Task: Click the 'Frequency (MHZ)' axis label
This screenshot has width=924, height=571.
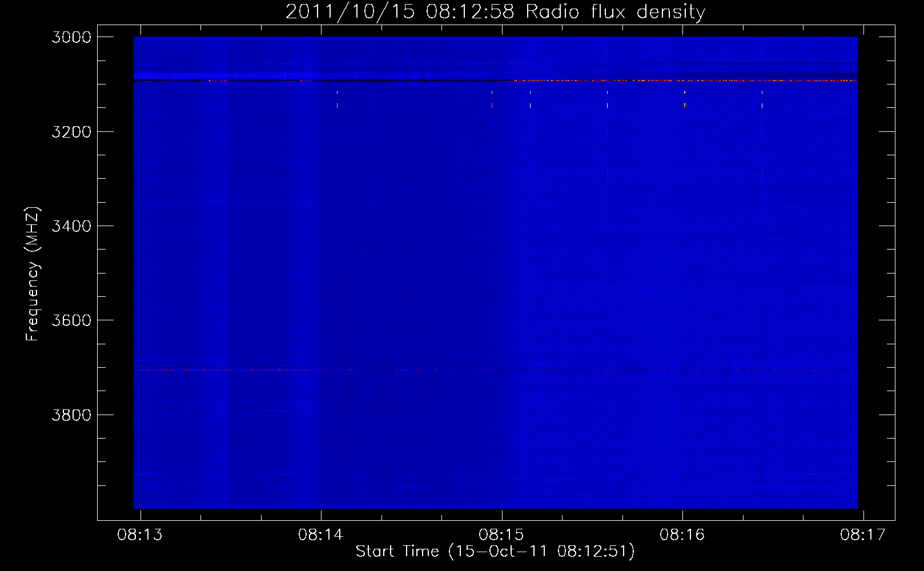Action: (x=33, y=274)
